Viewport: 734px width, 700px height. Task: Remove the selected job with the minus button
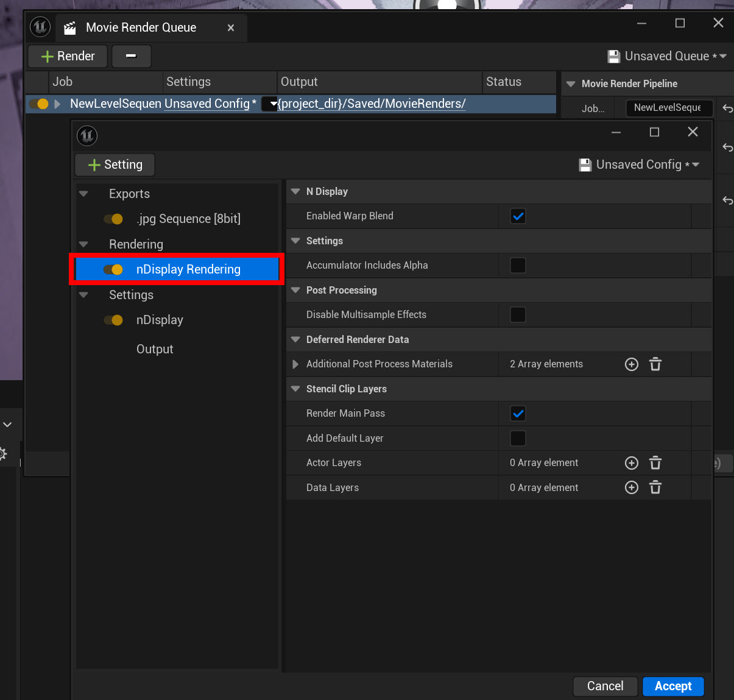131,56
